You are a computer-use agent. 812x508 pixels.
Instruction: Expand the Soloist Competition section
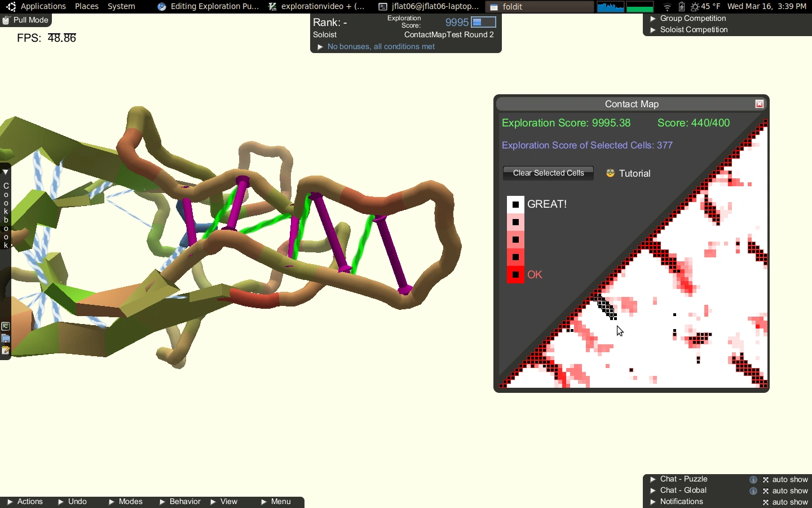coord(653,30)
